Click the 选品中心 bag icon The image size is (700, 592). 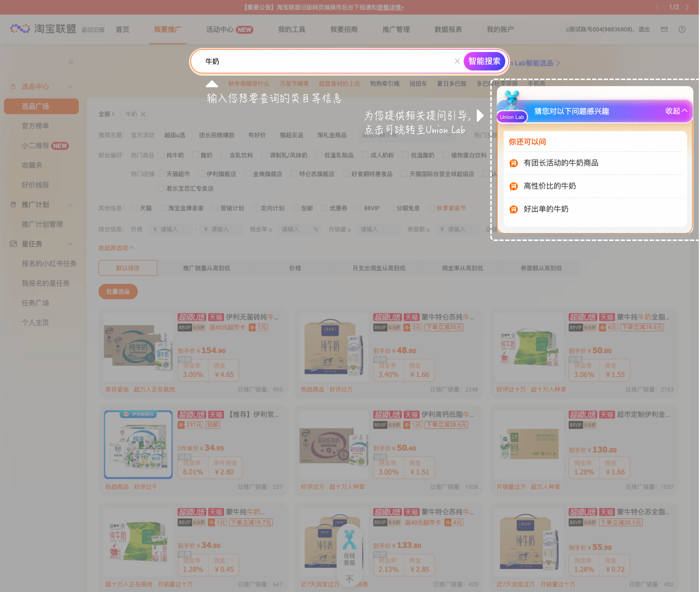coord(13,87)
